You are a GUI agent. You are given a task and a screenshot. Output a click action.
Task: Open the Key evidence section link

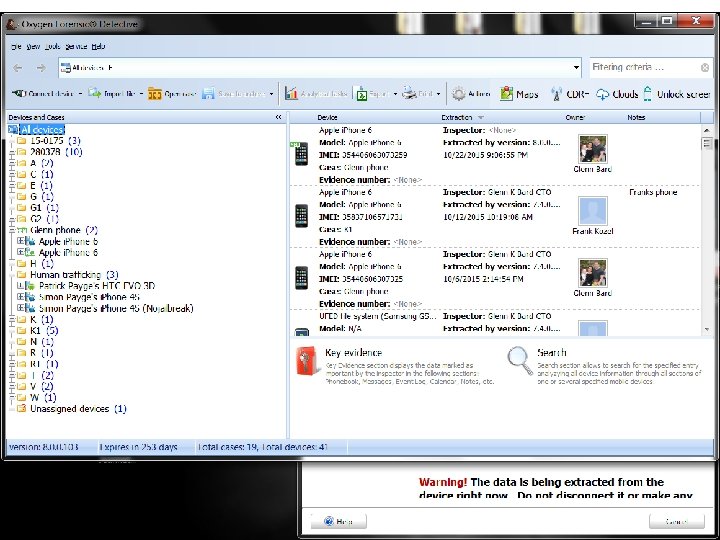click(353, 353)
